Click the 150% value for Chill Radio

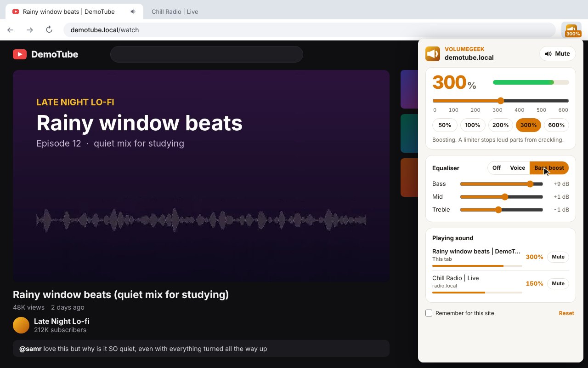(534, 284)
